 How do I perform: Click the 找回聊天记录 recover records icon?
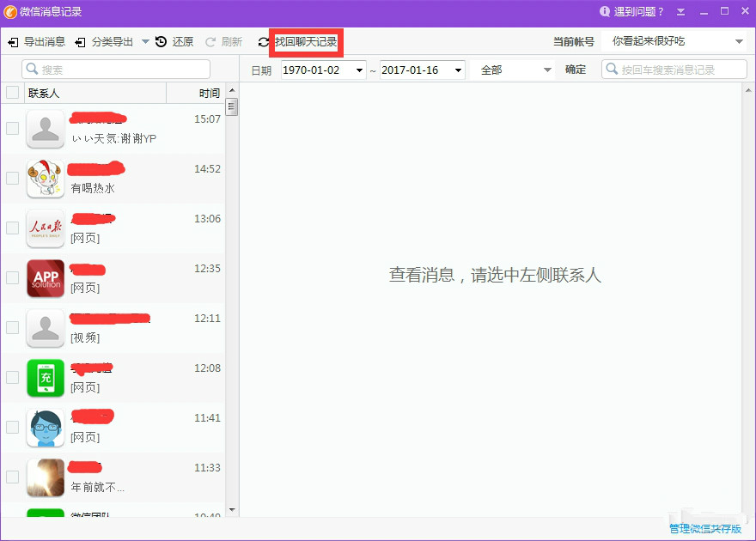point(262,40)
